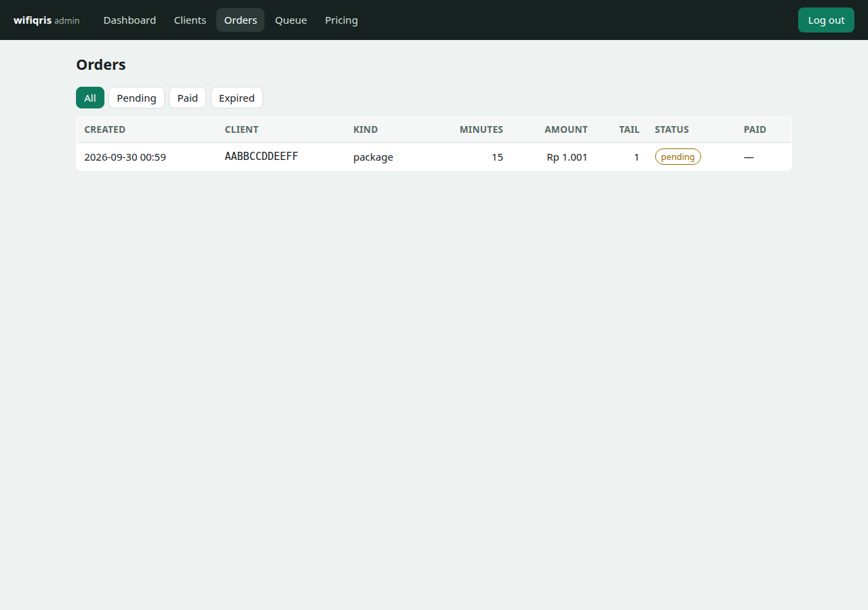This screenshot has height=610, width=868.
Task: Filter orders by Paid
Action: point(187,98)
